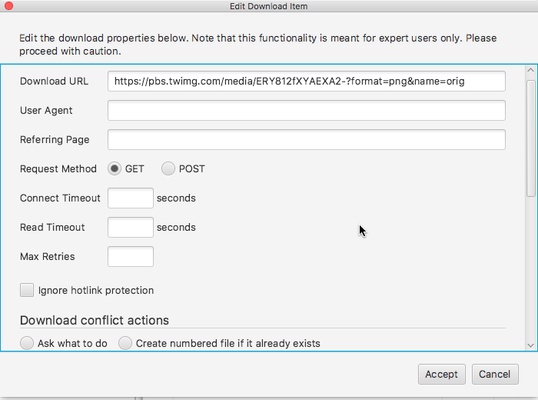
Task: Click the Accept button
Action: click(442, 374)
